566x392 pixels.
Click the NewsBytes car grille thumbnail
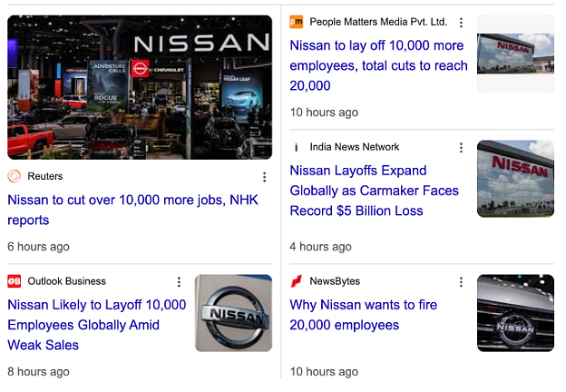515,313
